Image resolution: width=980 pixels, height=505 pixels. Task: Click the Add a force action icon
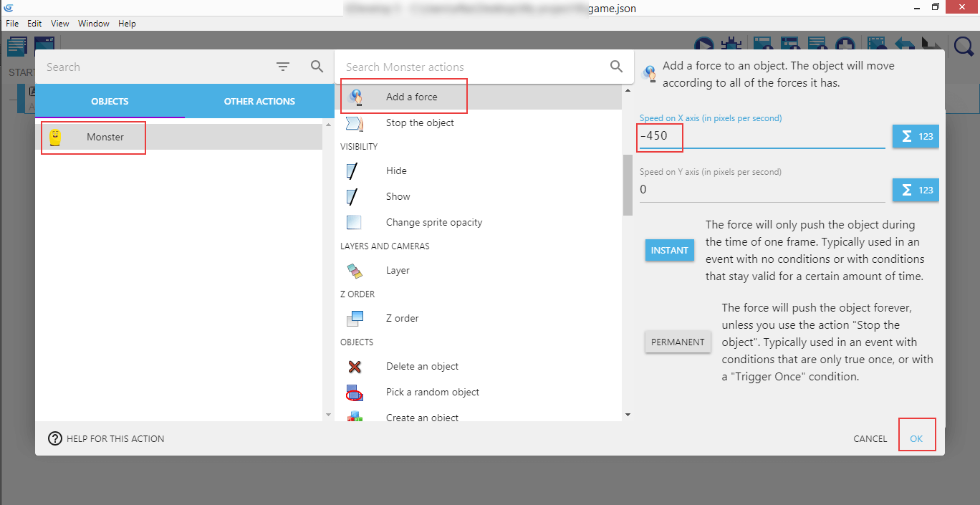tap(355, 97)
